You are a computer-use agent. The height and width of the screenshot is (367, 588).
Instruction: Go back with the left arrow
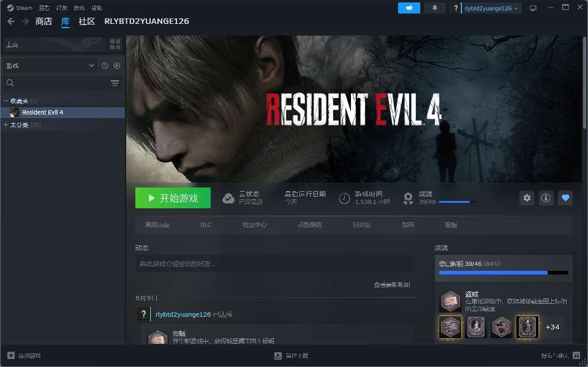click(11, 21)
